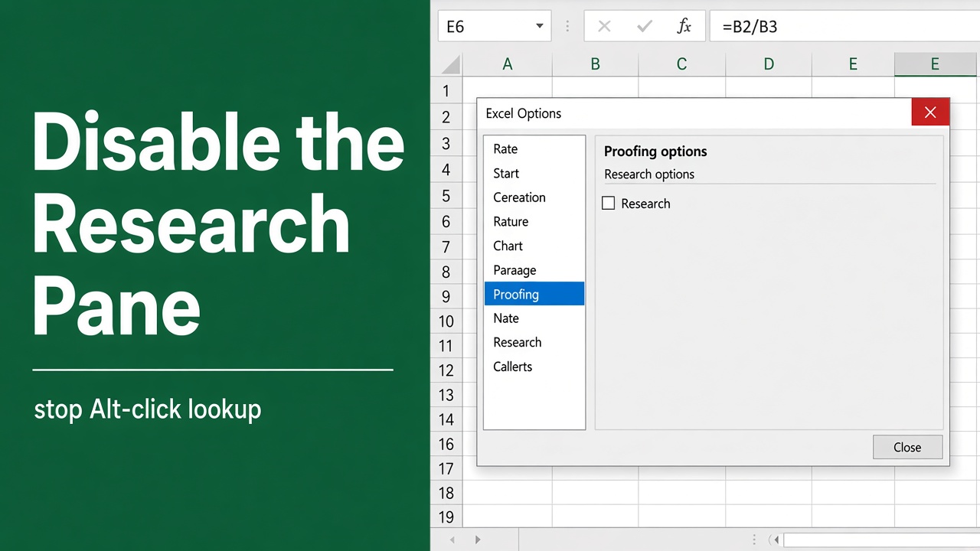The image size is (980, 551).
Task: Select row 9 header
Action: tap(446, 296)
